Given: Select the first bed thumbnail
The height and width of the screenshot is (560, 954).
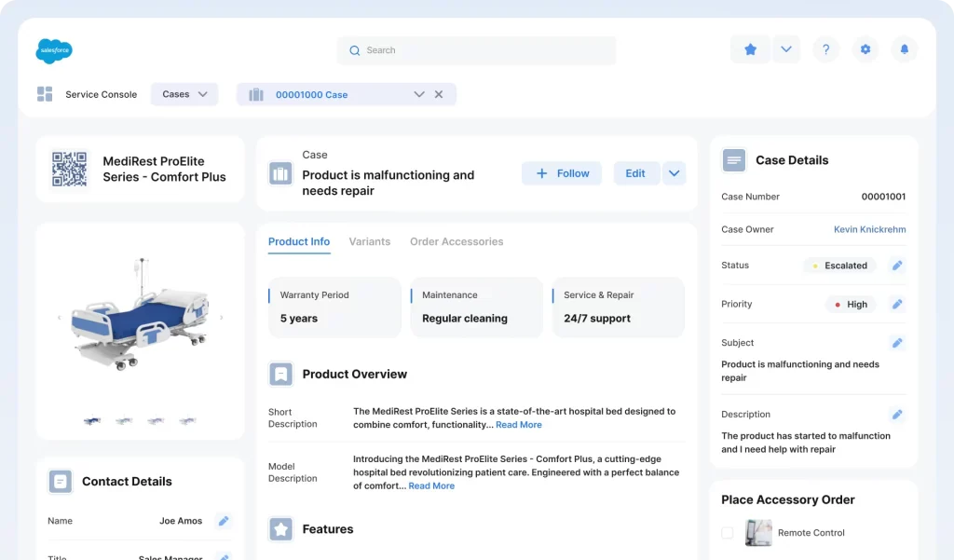Looking at the screenshot, I should click(x=92, y=420).
